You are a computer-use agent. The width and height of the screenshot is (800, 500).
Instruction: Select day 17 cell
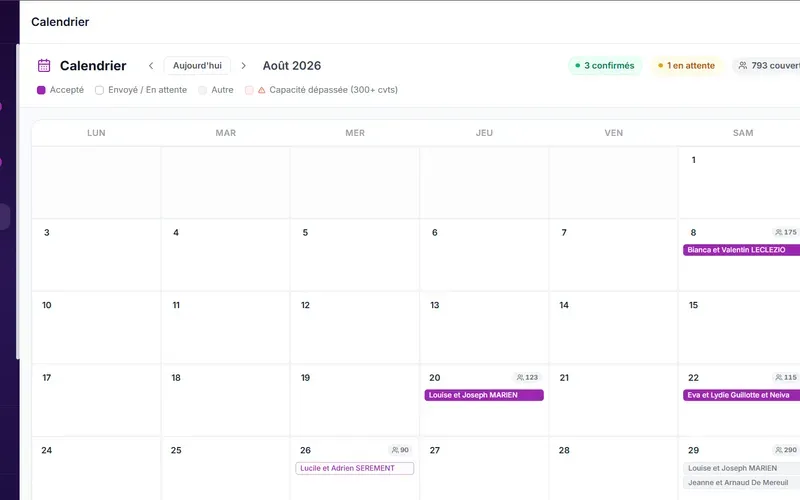(96, 401)
